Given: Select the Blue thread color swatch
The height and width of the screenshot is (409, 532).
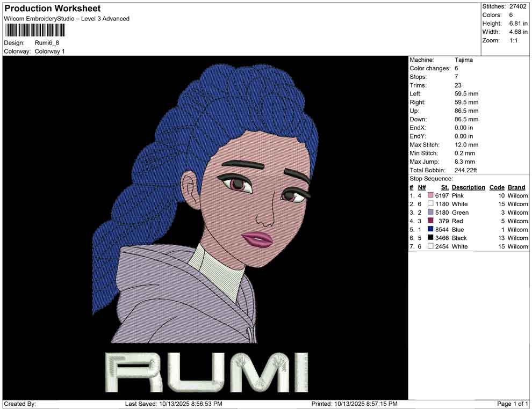Looking at the screenshot, I should (x=430, y=230).
